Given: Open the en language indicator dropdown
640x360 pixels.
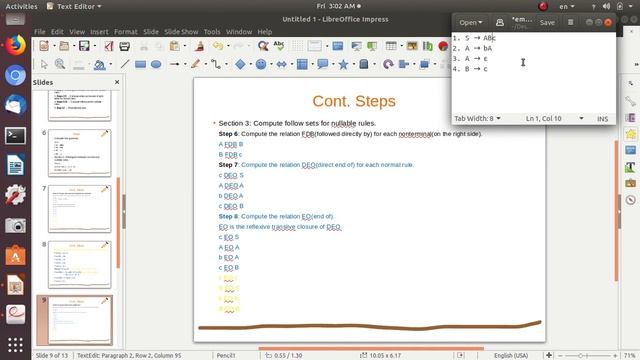Looking at the screenshot, I should pos(567,6).
